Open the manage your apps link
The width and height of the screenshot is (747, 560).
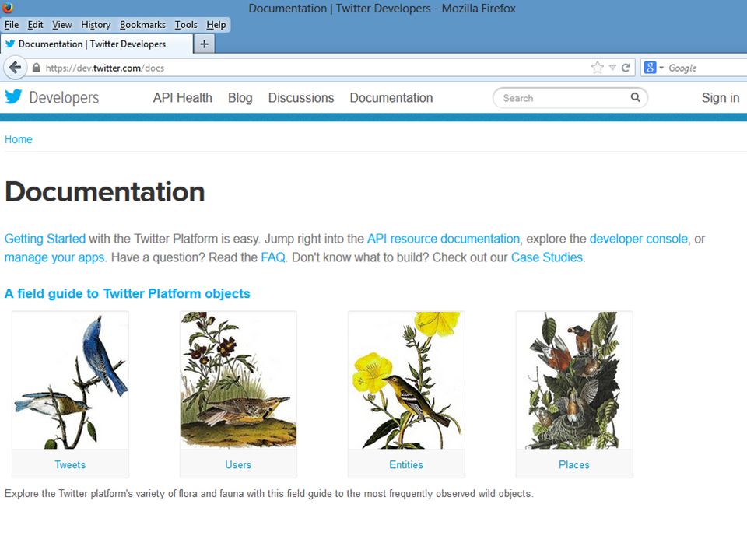(x=54, y=257)
